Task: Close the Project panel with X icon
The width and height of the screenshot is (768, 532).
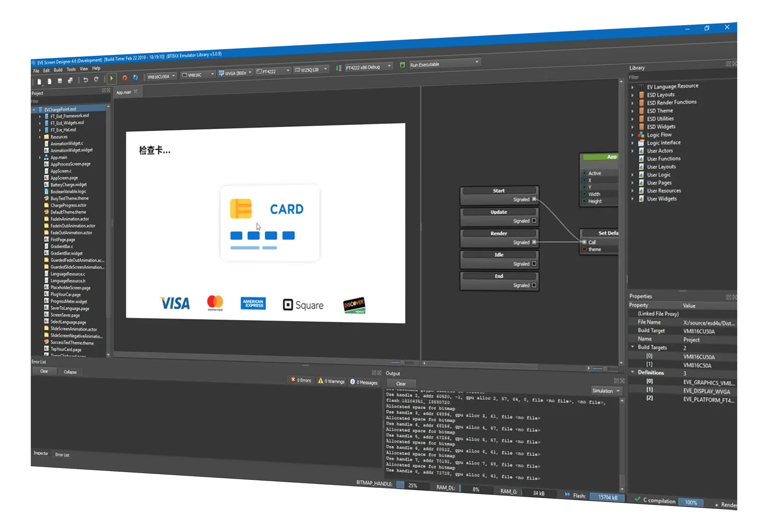Action: point(108,90)
